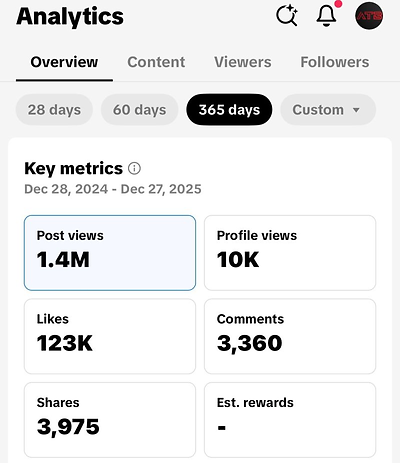Select the Likes metric card

point(110,336)
